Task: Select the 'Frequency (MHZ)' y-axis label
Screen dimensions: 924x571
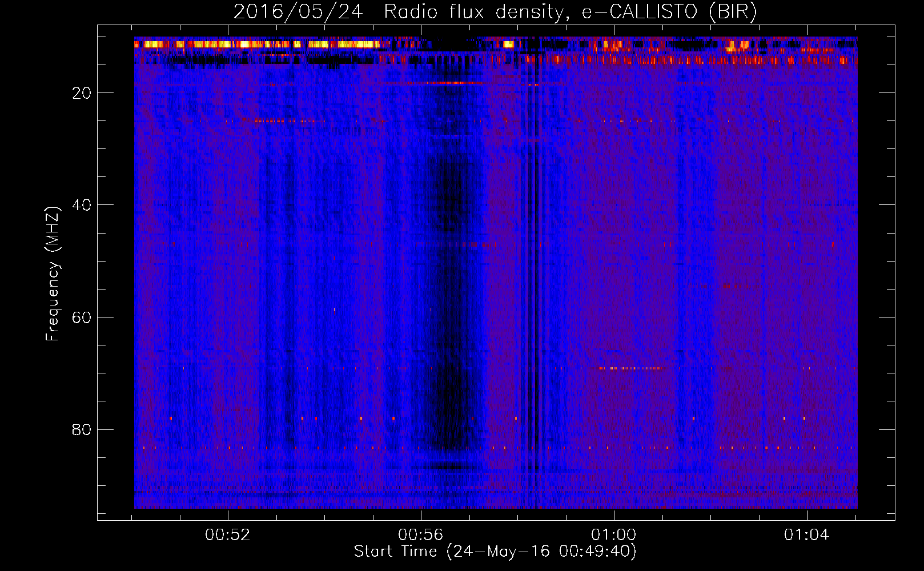Action: pyautogui.click(x=52, y=274)
